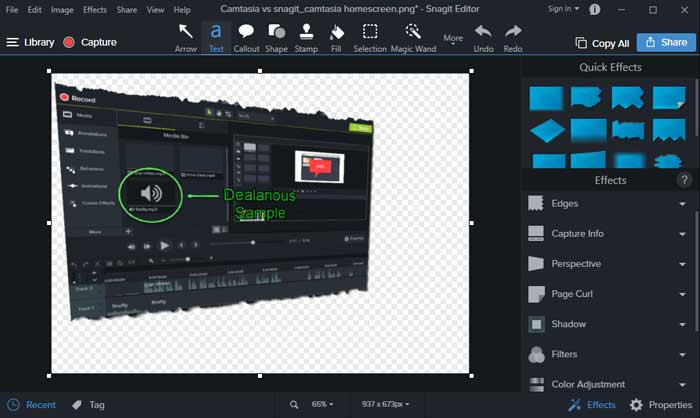Select the Callout tool
The width and height of the screenshot is (700, 418).
[246, 38]
